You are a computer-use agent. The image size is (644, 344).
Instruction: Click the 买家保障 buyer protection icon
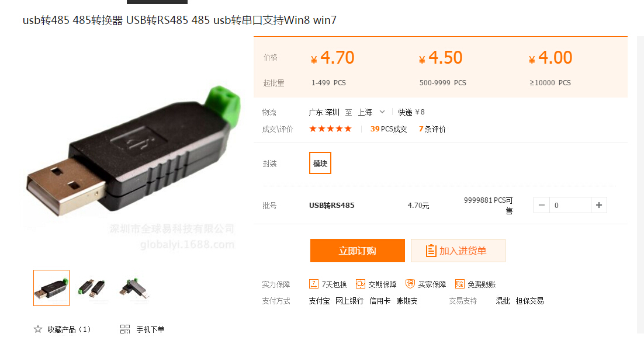pos(410,284)
